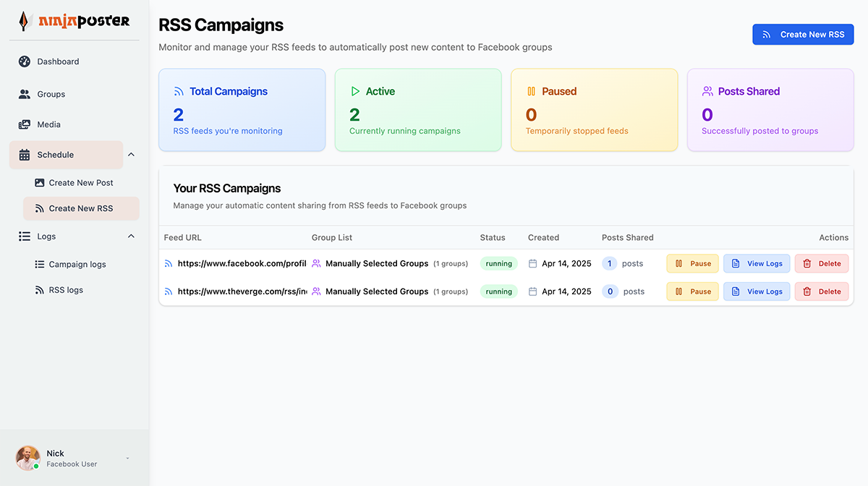Click running badge of theverge.com row
868x486 pixels.
click(499, 291)
